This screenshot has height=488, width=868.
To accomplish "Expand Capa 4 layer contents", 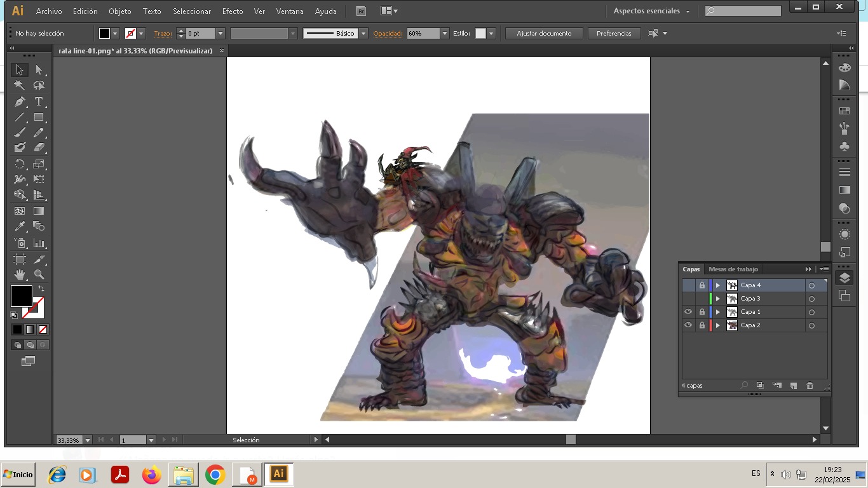I will click(718, 285).
